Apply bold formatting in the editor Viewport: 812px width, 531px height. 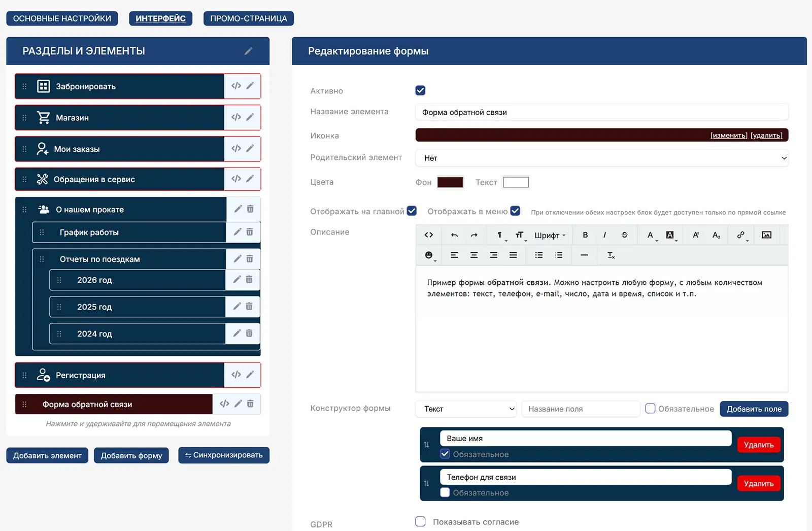585,235
